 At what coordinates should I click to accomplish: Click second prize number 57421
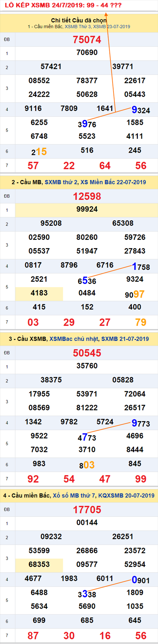[51, 67]
